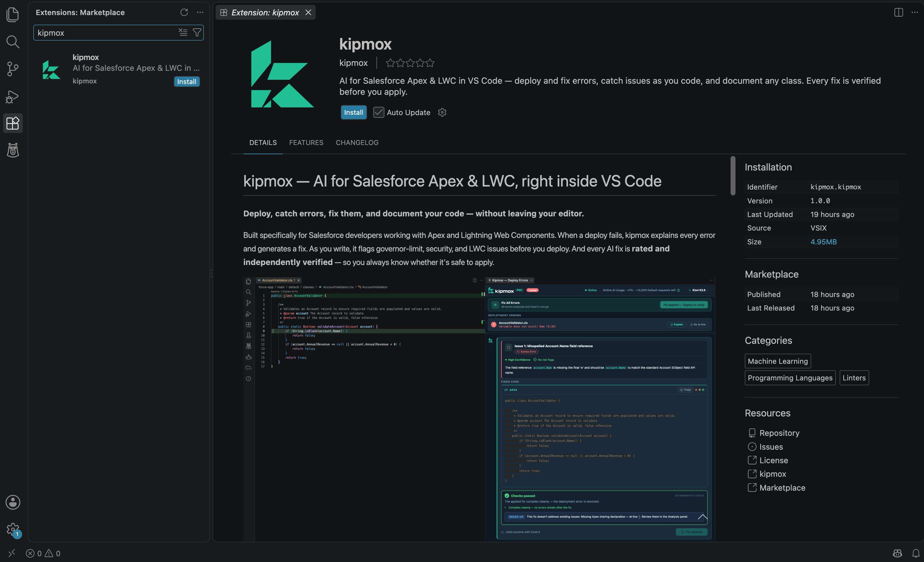
Task: Open notifications bell in status bar
Action: coord(916,553)
